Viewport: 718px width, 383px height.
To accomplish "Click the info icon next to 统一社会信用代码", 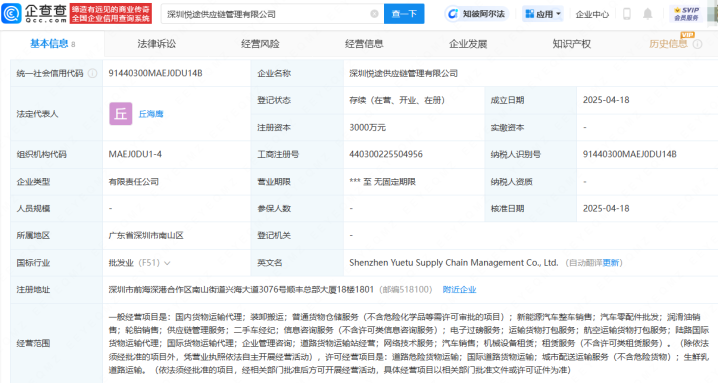I will click(x=92, y=73).
